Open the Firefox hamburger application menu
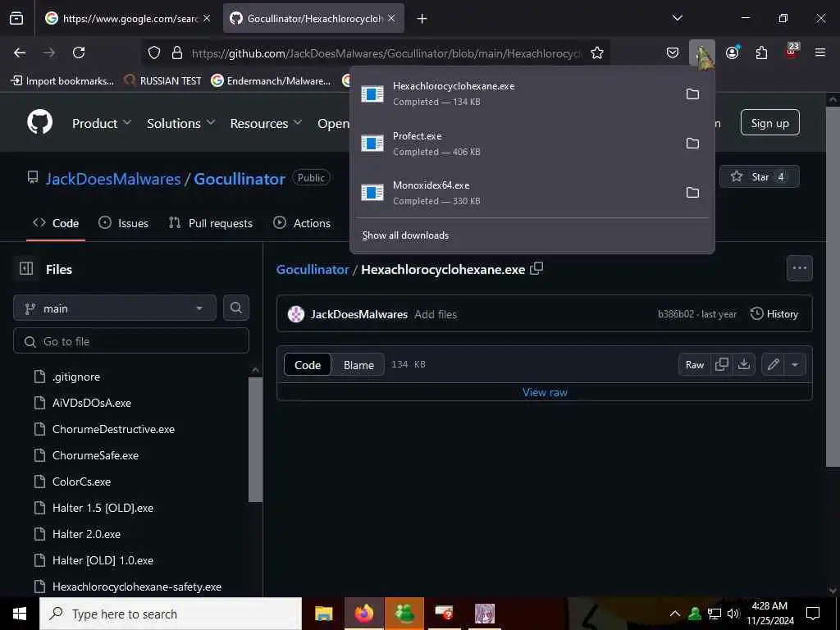 tap(820, 52)
